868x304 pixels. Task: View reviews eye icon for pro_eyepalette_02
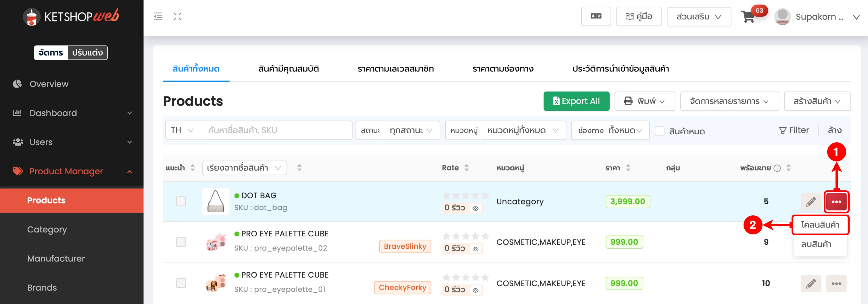[475, 249]
